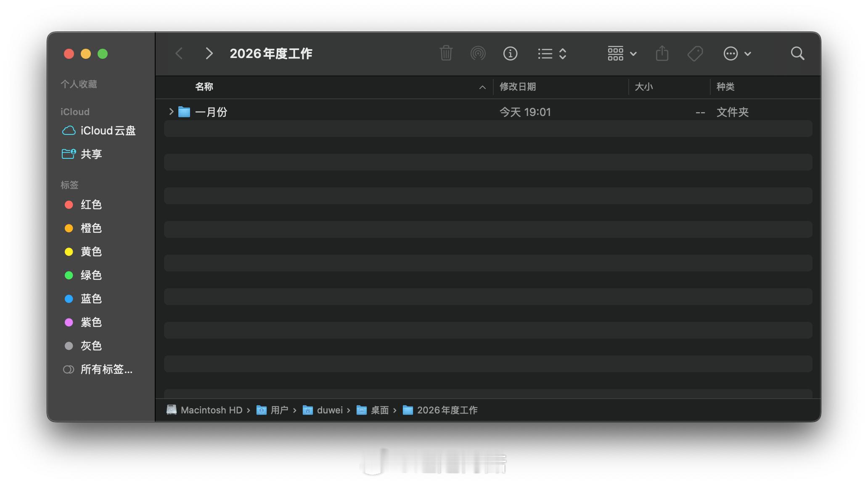Viewport: 868px width, 484px height.
Task: Open the more actions ellipsis dropdown
Action: tap(737, 53)
